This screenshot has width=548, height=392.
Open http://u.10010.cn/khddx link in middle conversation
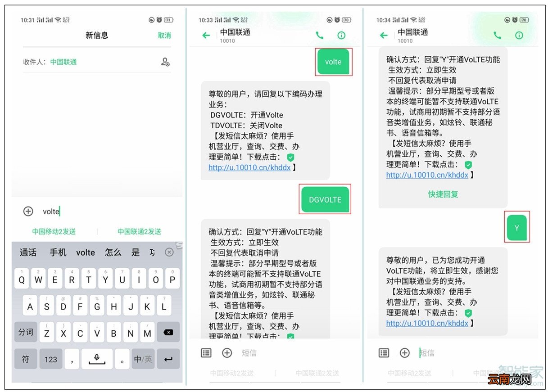[x=249, y=167]
